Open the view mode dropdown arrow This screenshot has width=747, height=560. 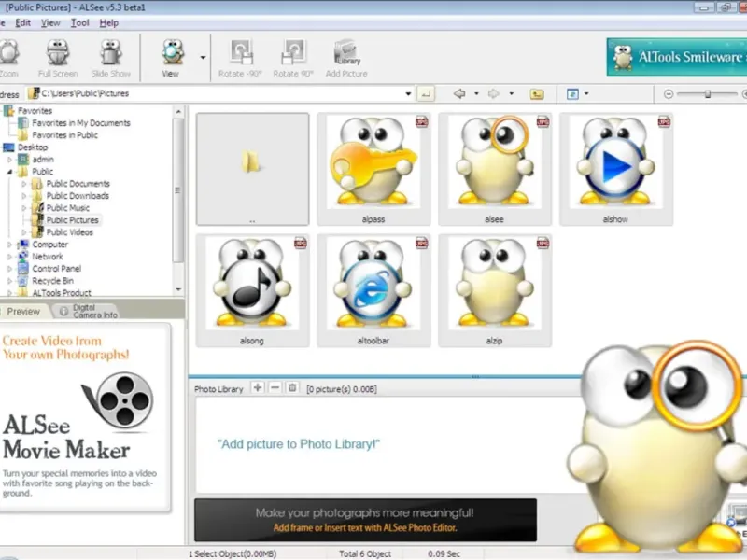click(x=586, y=94)
